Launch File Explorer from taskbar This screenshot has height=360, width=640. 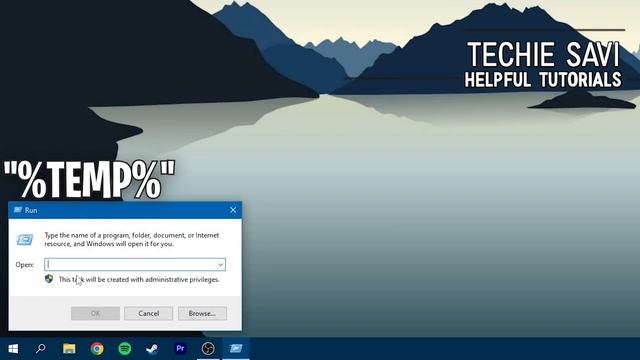tap(69, 349)
